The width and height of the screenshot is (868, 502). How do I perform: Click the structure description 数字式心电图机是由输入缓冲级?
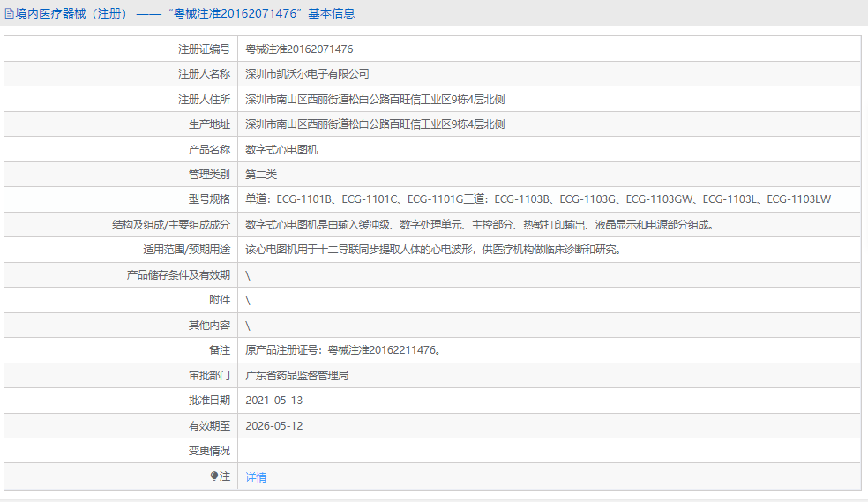click(x=481, y=225)
